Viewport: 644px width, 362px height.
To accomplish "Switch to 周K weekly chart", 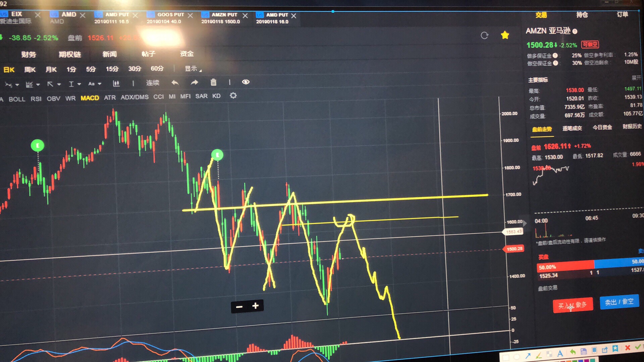I will [30, 69].
